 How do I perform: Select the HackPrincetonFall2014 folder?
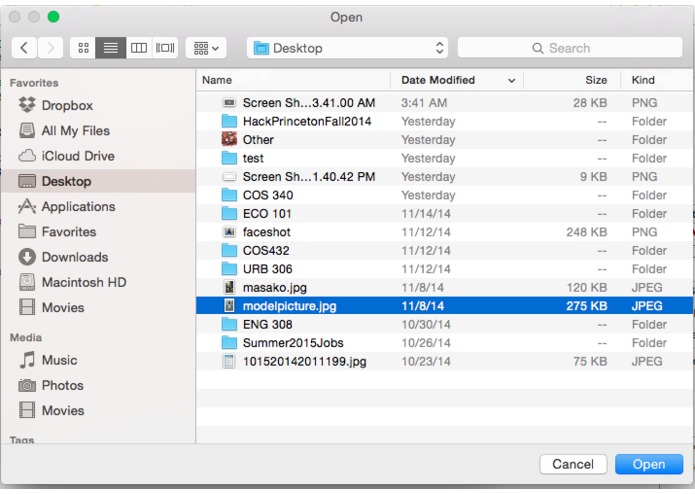coord(445,121)
